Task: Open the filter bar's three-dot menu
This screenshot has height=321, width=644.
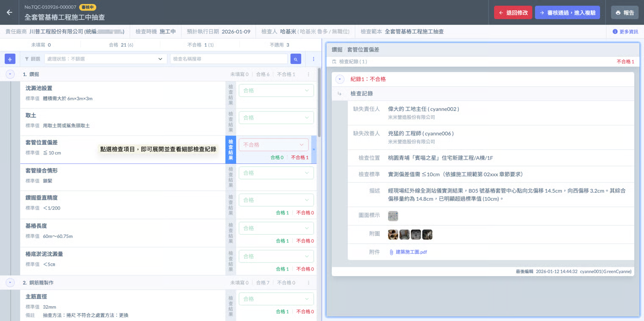Action: [314, 59]
